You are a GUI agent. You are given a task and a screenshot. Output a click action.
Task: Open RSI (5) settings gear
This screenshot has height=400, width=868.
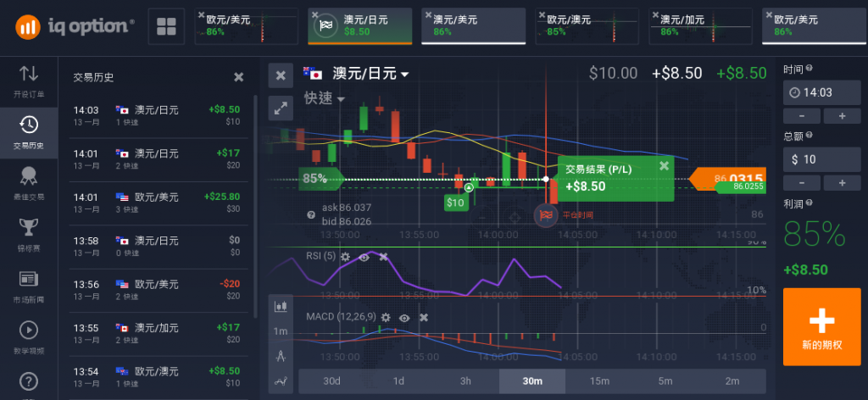click(345, 257)
